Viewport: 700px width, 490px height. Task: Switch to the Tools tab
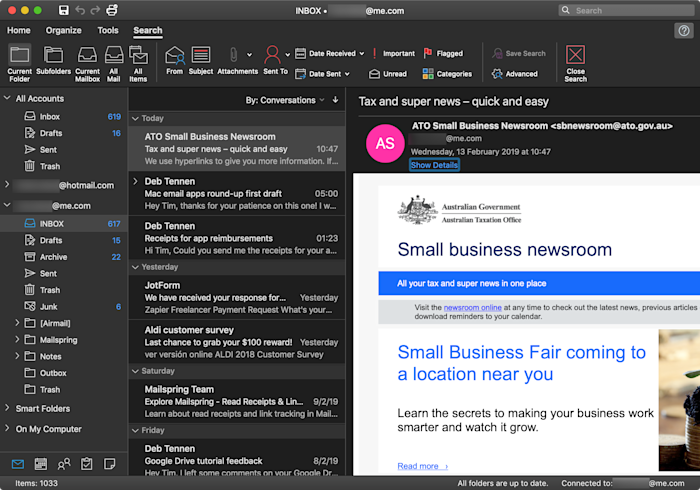click(108, 30)
